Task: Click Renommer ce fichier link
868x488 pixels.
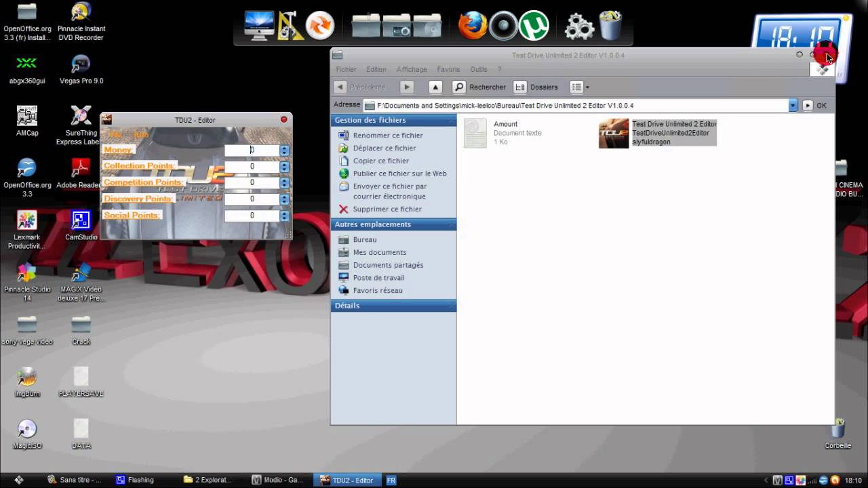Action: coord(388,136)
